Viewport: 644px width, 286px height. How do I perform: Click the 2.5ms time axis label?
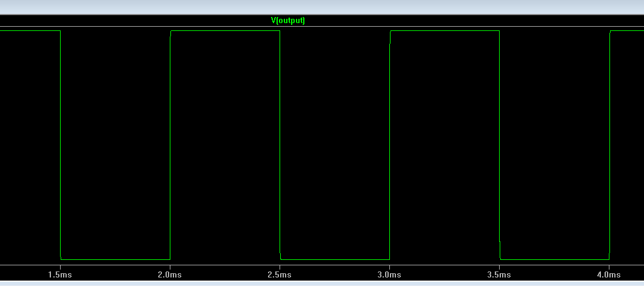[280, 274]
